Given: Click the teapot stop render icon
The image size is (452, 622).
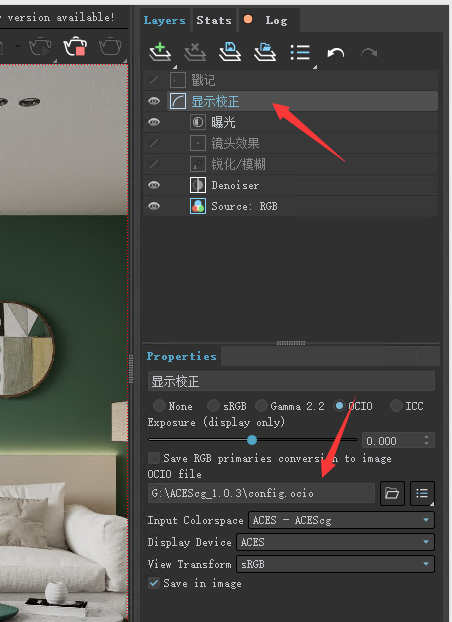Looking at the screenshot, I should click(x=75, y=46).
